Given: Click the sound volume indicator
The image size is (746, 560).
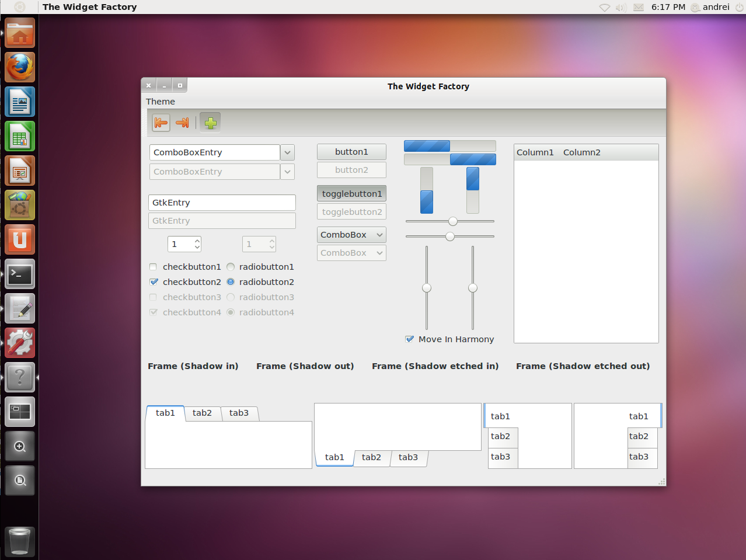Looking at the screenshot, I should pos(621,8).
